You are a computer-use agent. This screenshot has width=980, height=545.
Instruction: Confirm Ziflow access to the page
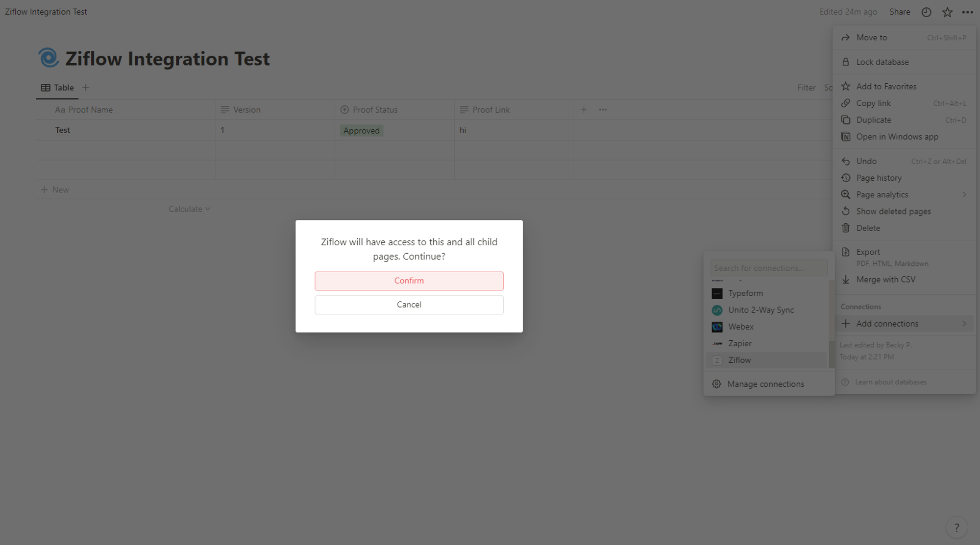(x=409, y=281)
